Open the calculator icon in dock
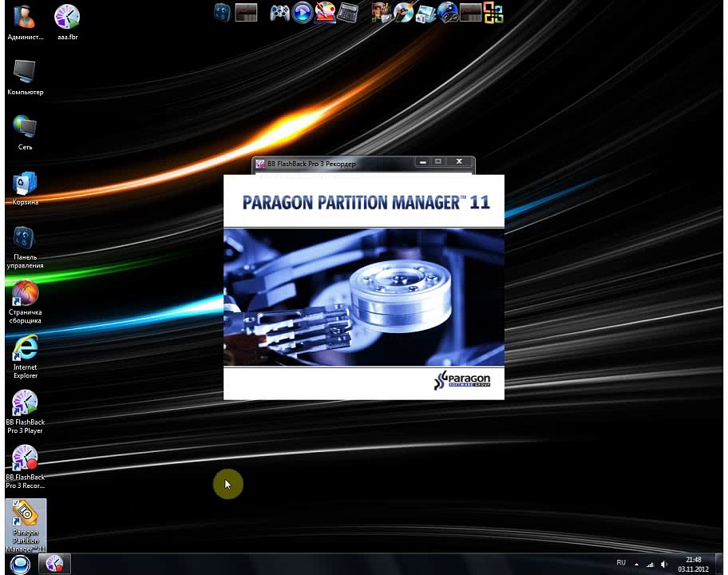Screen dimensions: 728x575 coord(347,13)
